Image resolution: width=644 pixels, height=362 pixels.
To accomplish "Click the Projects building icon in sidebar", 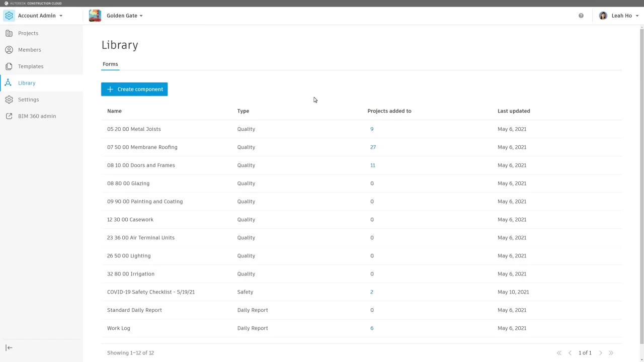I will (9, 33).
